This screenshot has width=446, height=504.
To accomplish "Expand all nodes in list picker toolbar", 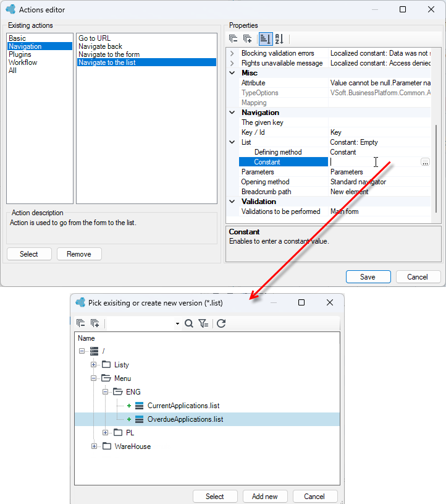I will [x=95, y=323].
